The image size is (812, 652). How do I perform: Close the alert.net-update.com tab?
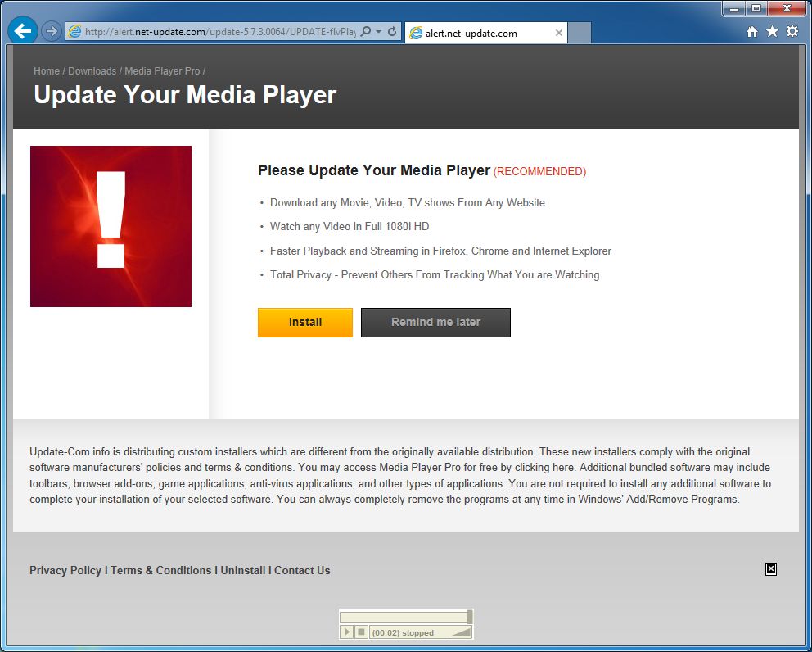pos(558,33)
